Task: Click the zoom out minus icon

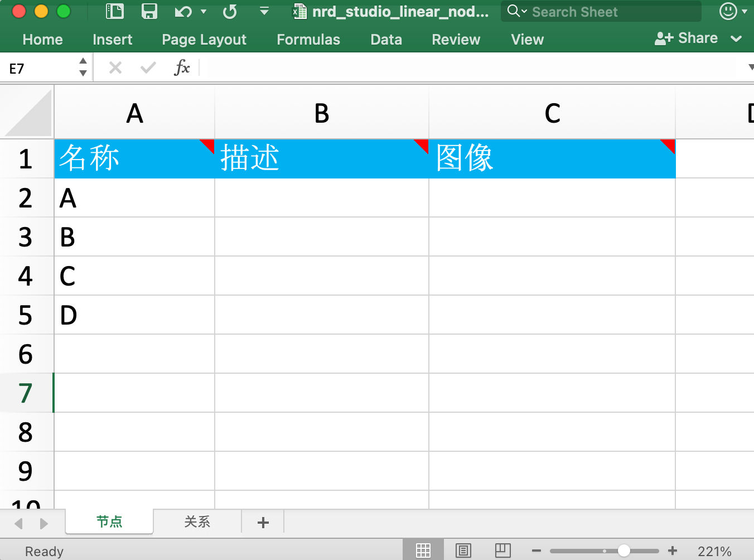Action: tap(536, 551)
